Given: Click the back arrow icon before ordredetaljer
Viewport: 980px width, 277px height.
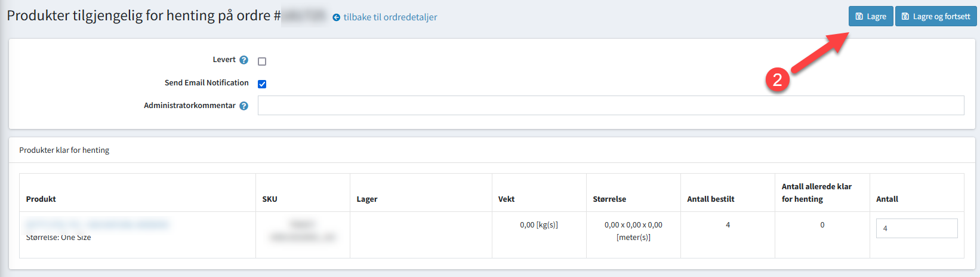Looking at the screenshot, I should coord(337,17).
